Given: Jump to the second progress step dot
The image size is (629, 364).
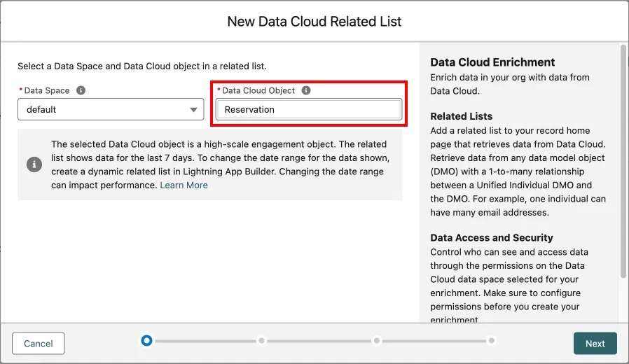Looking at the screenshot, I should point(261,341).
